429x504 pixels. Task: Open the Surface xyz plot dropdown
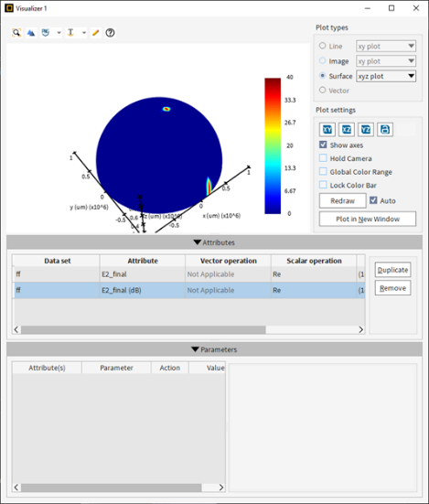pyautogui.click(x=386, y=76)
